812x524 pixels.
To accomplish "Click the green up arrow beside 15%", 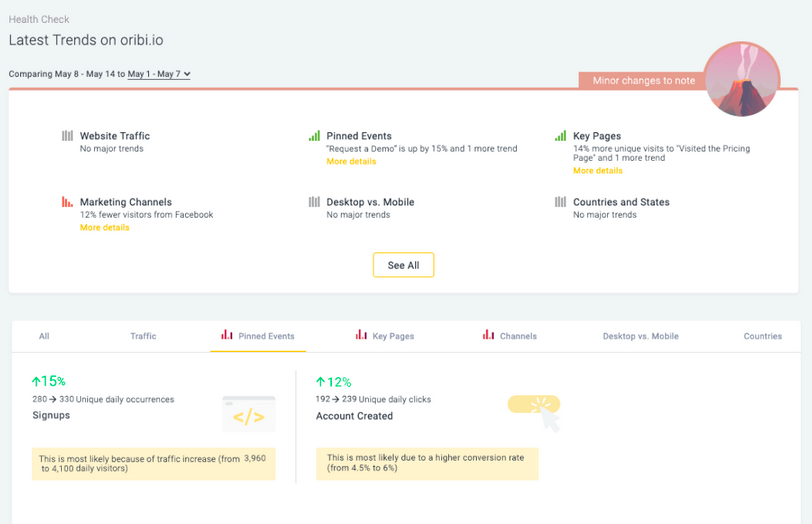I will [36, 382].
